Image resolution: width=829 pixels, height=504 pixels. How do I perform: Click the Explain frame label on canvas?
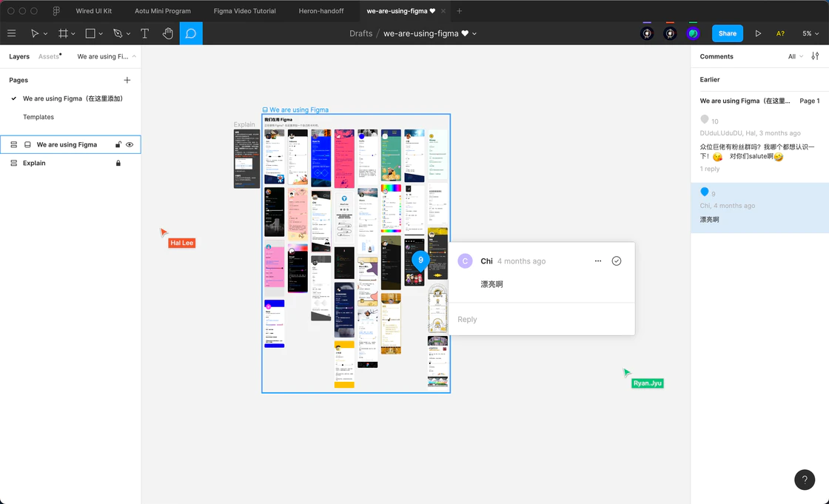[244, 124]
